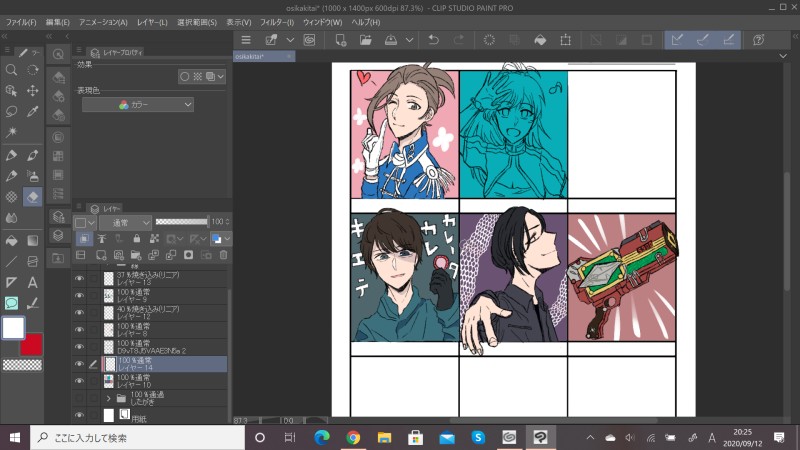
Task: Click the Undo arrow in command bar
Action: tap(433, 40)
